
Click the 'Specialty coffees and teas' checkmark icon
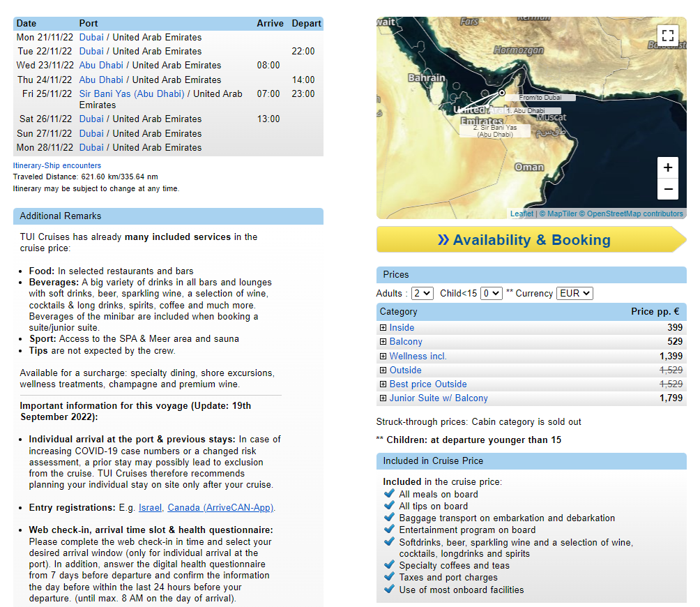pyautogui.click(x=389, y=564)
